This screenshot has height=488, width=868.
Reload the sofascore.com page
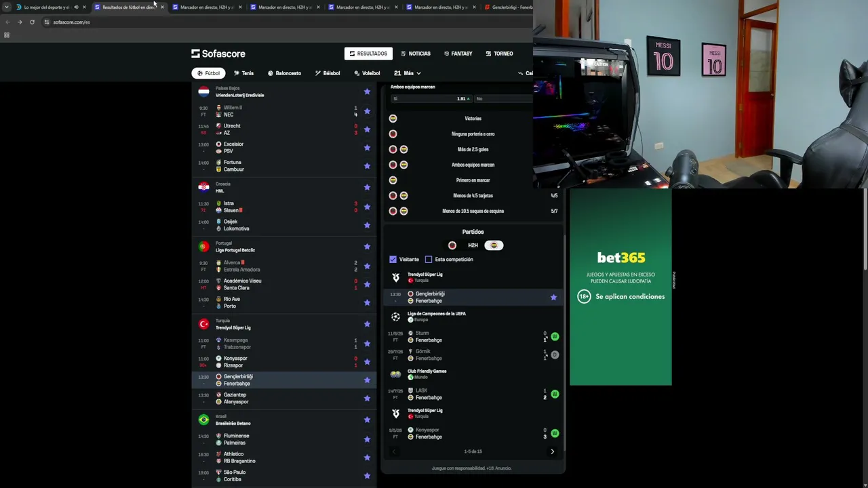pyautogui.click(x=32, y=22)
